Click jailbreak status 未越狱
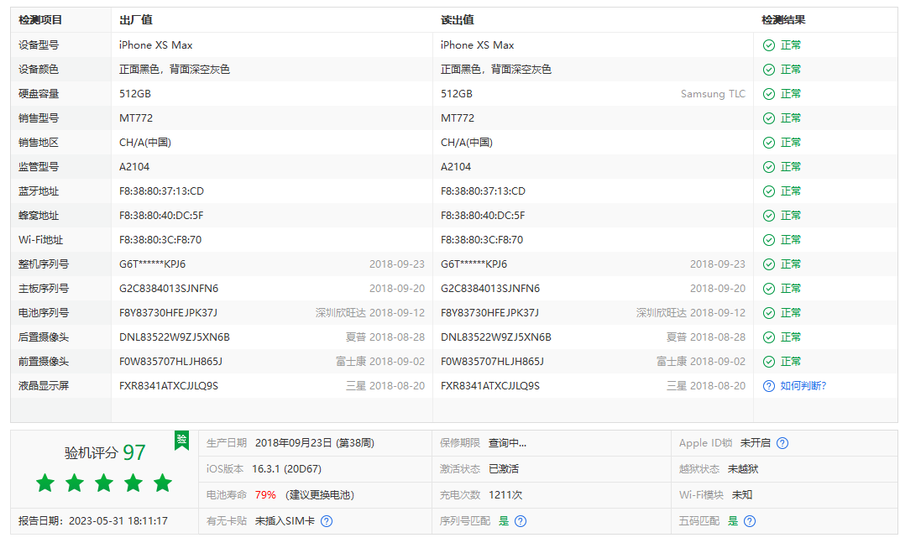 pos(743,469)
